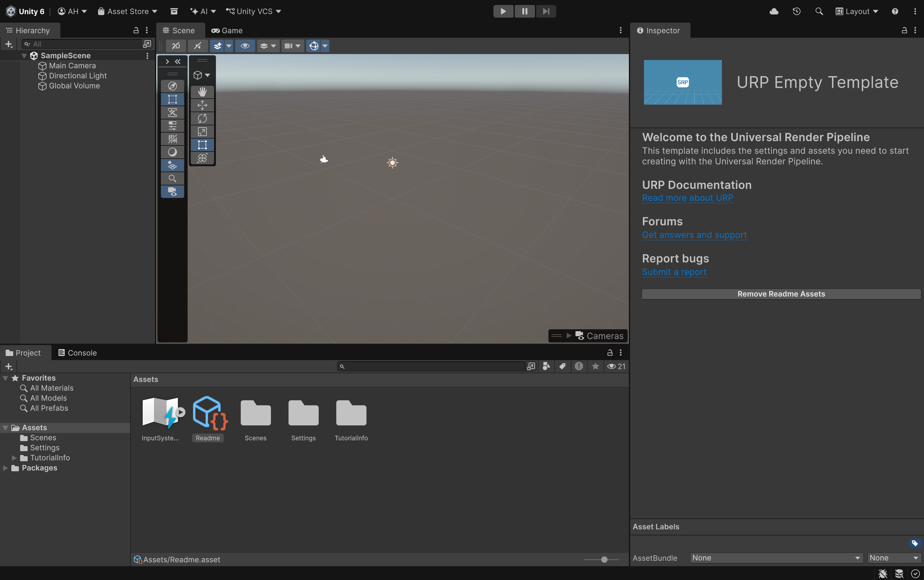This screenshot has width=924, height=580.
Task: Open the Unity VCS dropdown
Action: (x=253, y=12)
